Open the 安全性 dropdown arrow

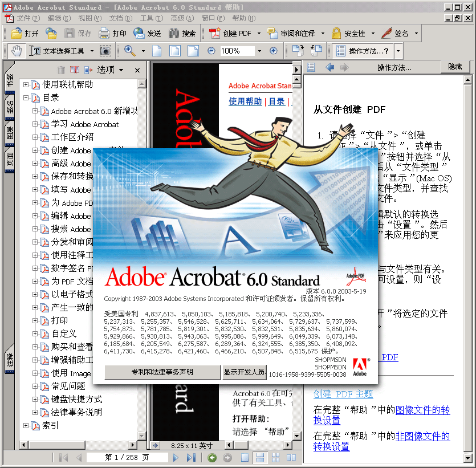(x=373, y=34)
